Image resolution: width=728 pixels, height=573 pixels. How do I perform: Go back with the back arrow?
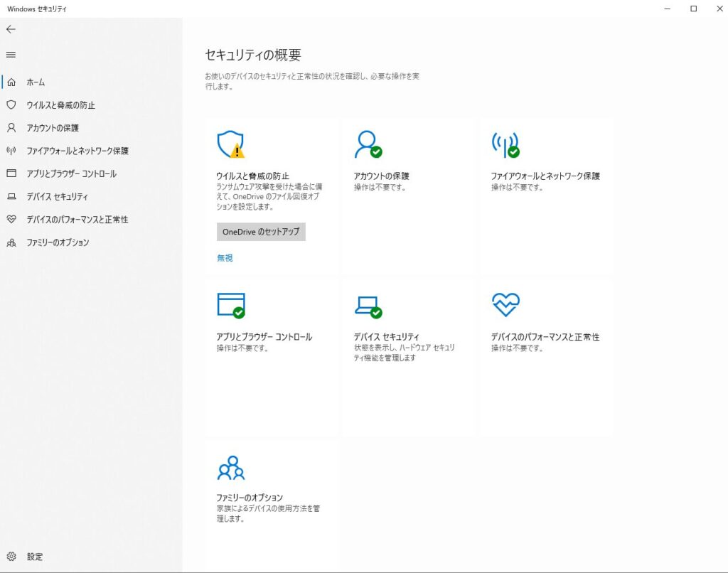point(11,29)
